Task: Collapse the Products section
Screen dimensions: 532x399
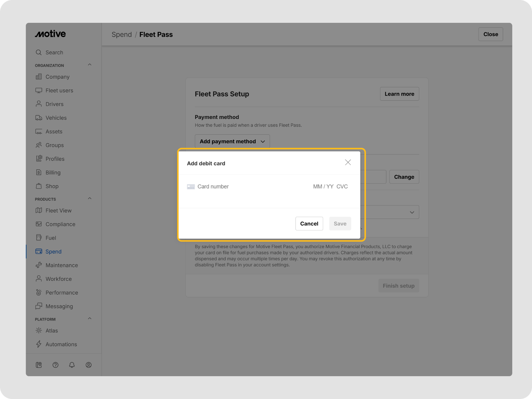Action: coord(90,198)
